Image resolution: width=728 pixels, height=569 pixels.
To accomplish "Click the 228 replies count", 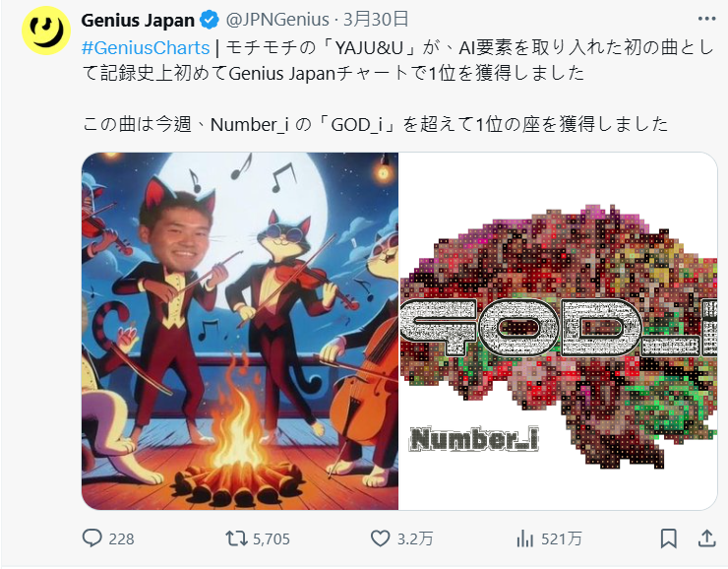I will pyautogui.click(x=122, y=538).
